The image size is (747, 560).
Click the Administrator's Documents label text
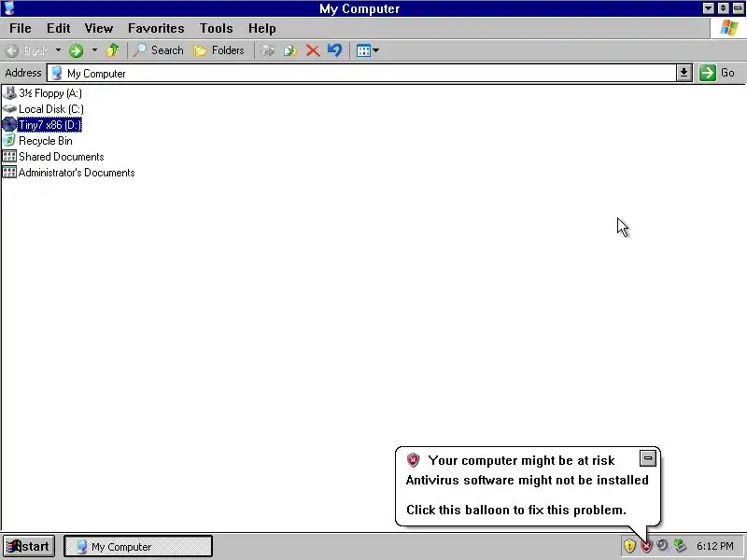click(77, 173)
